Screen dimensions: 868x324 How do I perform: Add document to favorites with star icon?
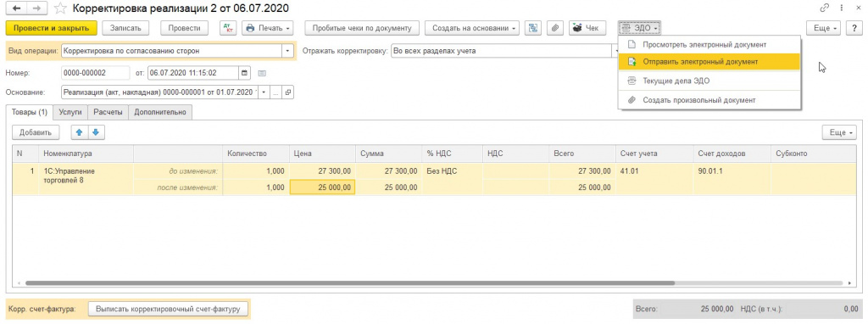[x=60, y=8]
